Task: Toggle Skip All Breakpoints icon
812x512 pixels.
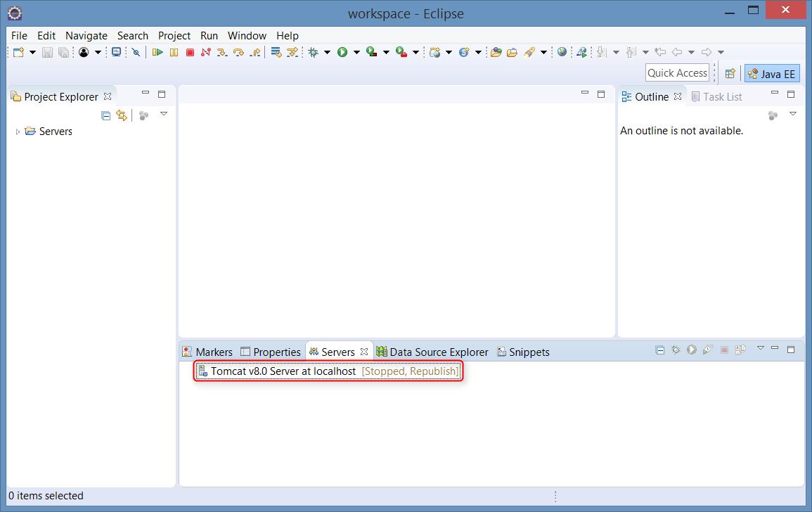Action: 136,52
